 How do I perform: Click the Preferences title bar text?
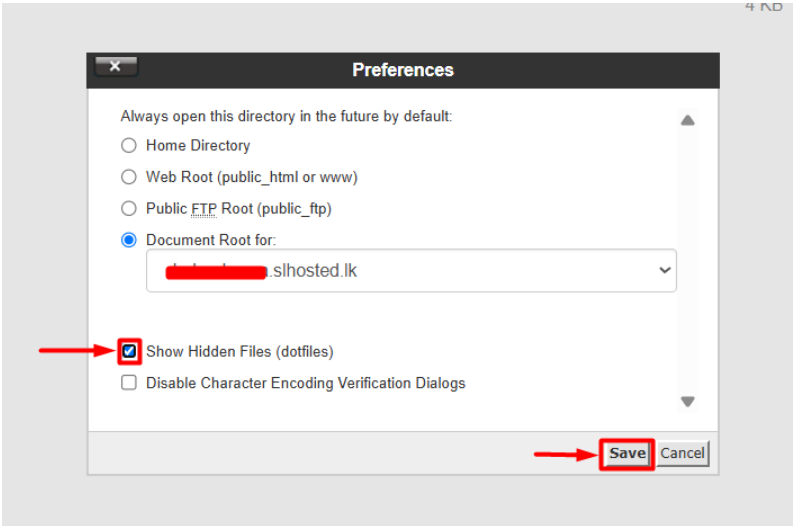(x=402, y=70)
